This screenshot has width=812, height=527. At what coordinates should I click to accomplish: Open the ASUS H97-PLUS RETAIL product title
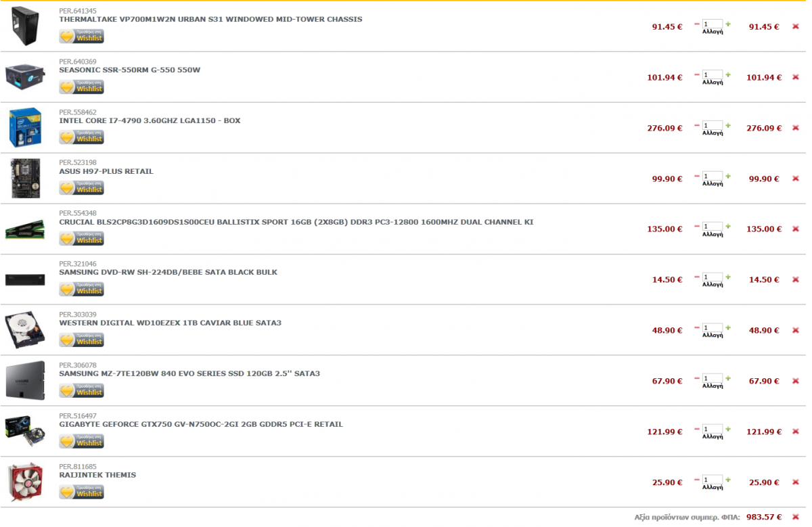pyautogui.click(x=106, y=171)
